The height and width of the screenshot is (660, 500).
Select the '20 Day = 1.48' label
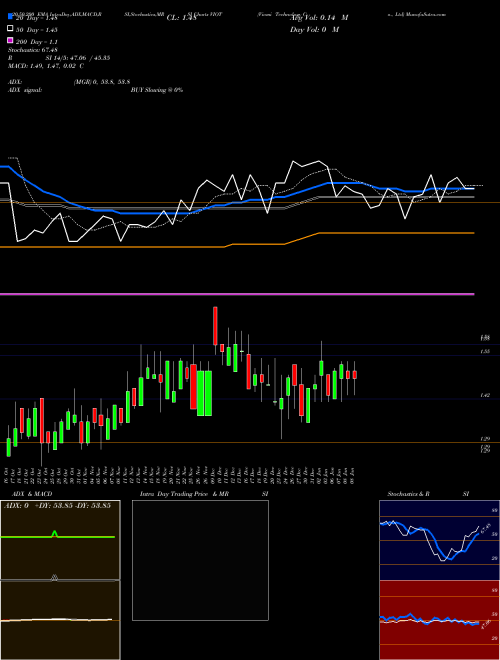[x=36, y=18]
